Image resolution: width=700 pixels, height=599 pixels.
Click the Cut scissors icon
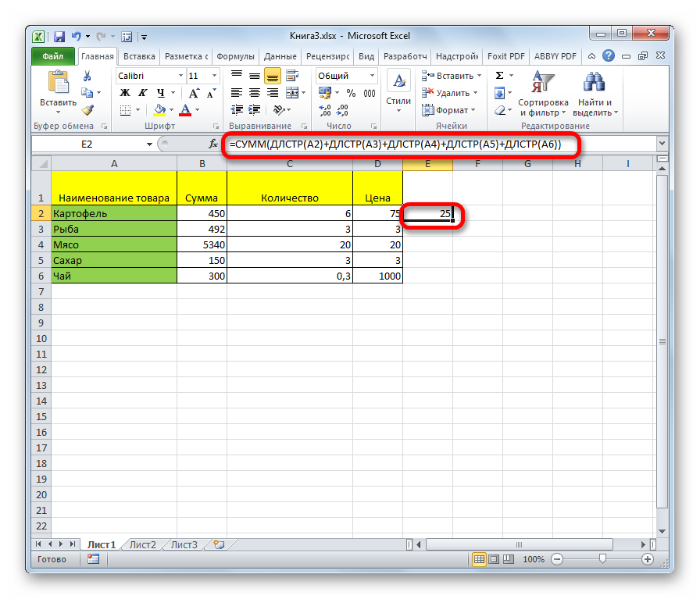pyautogui.click(x=87, y=76)
